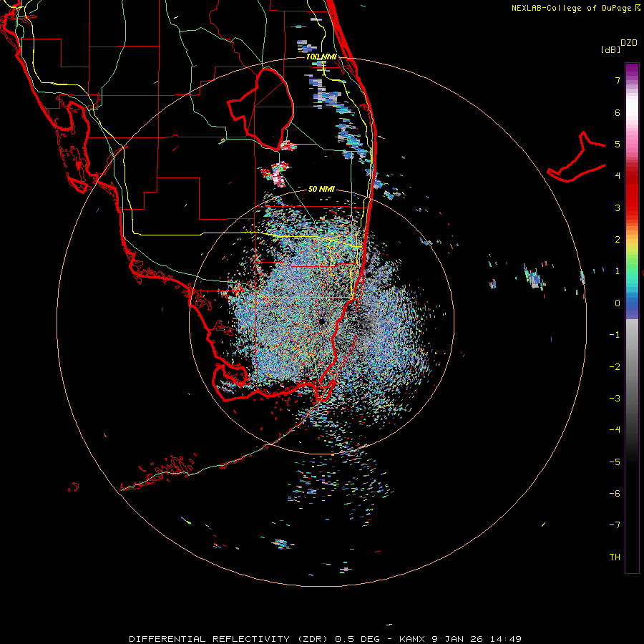Click the 9 JAN 26 date text
Viewport: 644px width, 644px height.
point(457,639)
